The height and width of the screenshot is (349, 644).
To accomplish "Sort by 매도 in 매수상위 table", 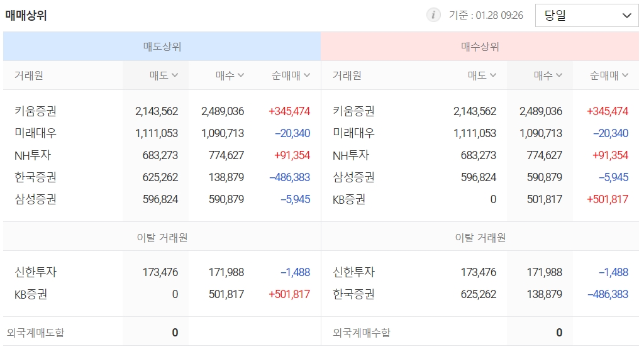I will [482, 75].
